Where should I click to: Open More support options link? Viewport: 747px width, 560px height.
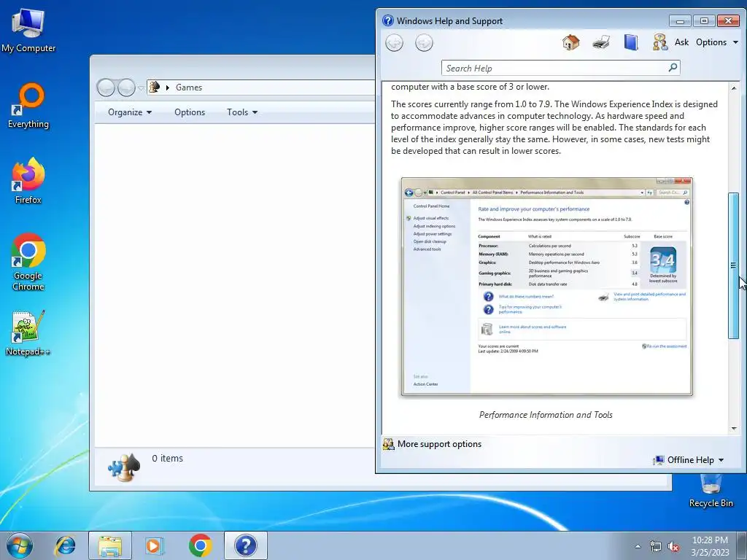[439, 444]
